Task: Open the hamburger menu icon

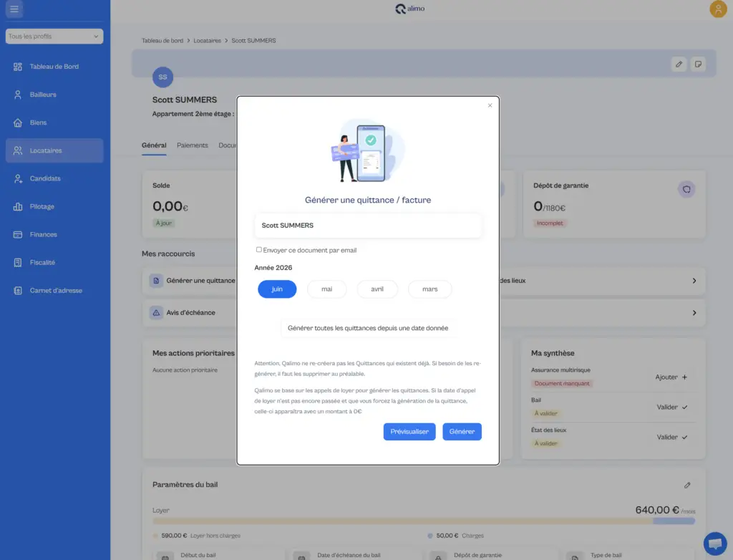Action: point(14,9)
